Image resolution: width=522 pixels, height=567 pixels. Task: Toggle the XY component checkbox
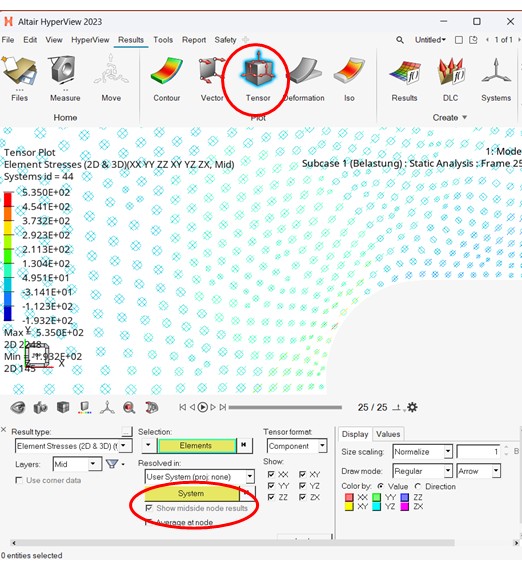(303, 474)
